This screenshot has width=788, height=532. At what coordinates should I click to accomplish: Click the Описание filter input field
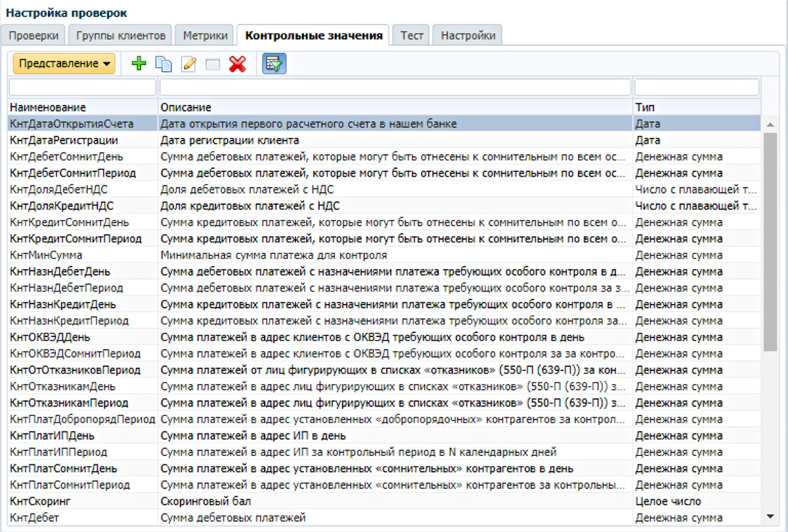(x=395, y=87)
